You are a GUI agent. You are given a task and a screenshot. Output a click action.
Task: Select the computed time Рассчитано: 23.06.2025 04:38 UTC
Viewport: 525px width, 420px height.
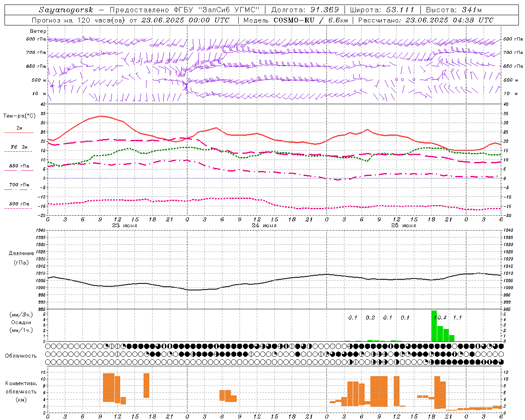coord(426,20)
